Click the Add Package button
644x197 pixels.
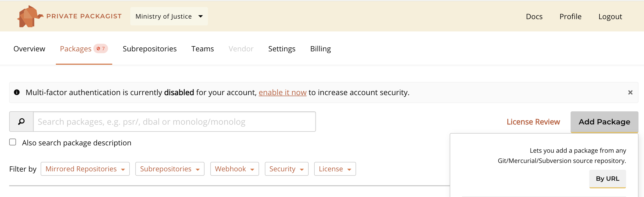604,122
